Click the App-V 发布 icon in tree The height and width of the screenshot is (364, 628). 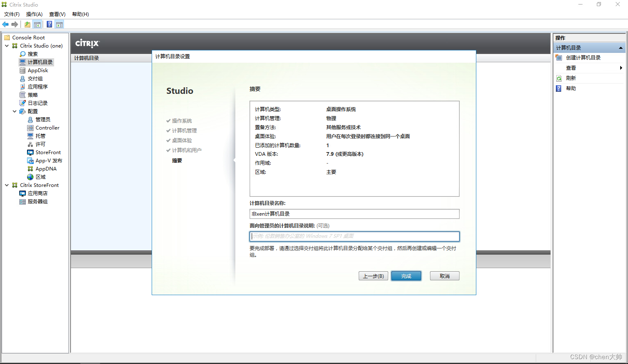pos(30,161)
